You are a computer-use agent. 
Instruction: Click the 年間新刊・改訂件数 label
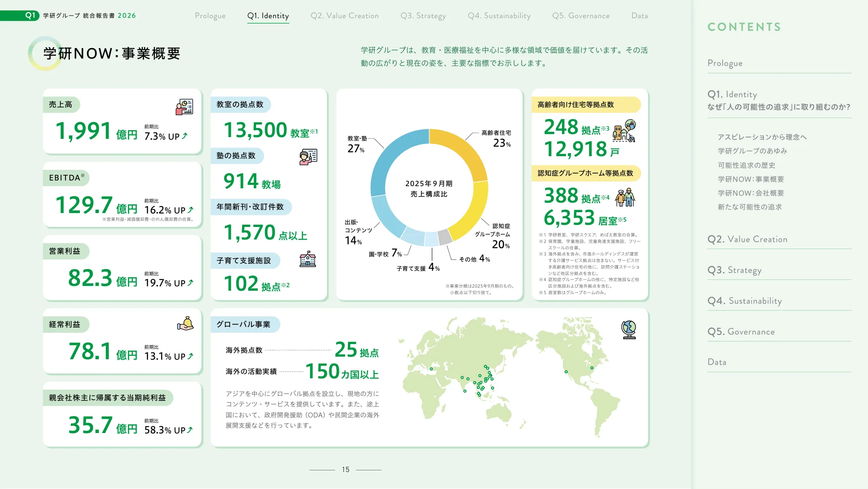click(250, 207)
